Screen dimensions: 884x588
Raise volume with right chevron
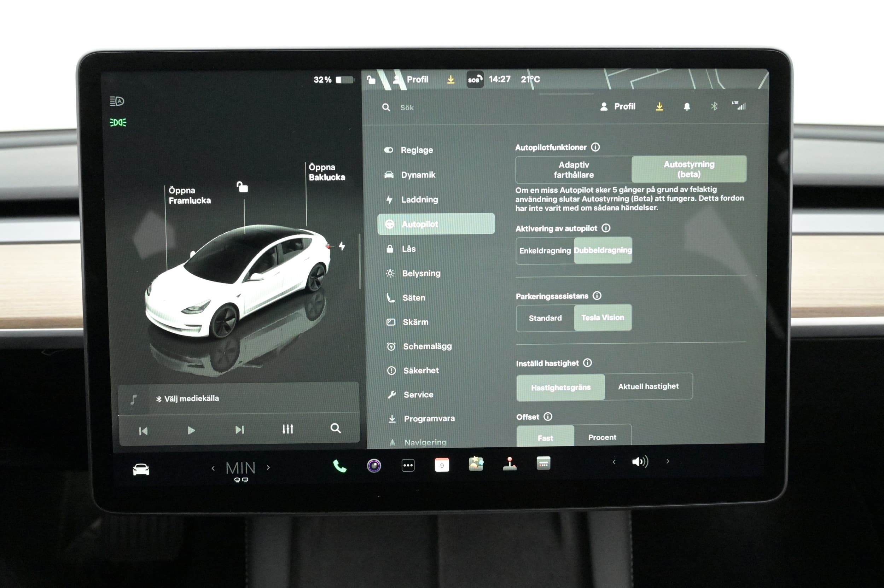[x=668, y=461]
